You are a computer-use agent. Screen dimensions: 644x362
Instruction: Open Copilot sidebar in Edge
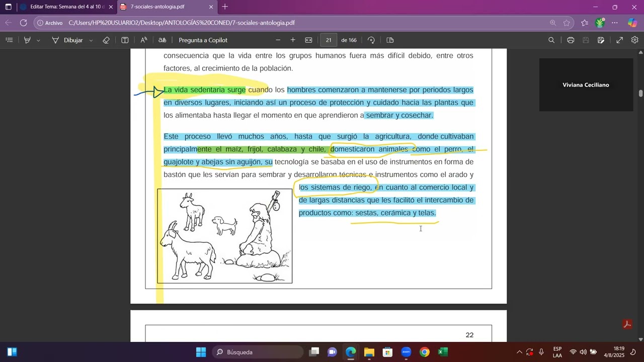[632, 23]
